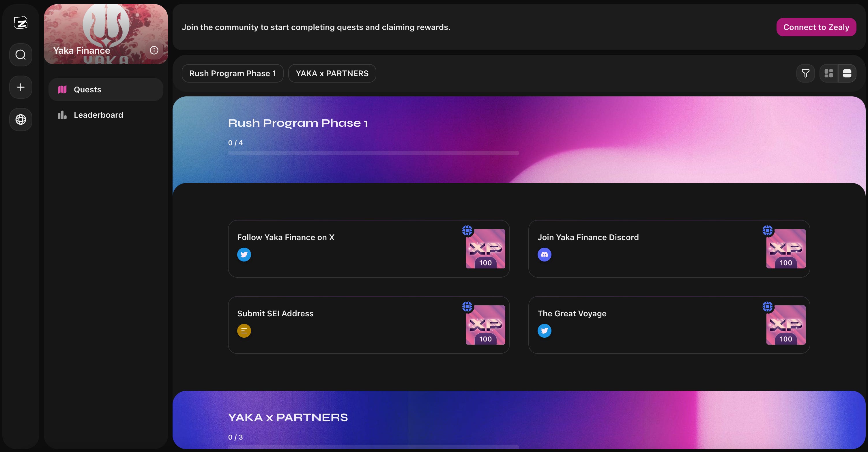
Task: Click globe badge on Follow Yaka Finance card
Action: click(467, 230)
